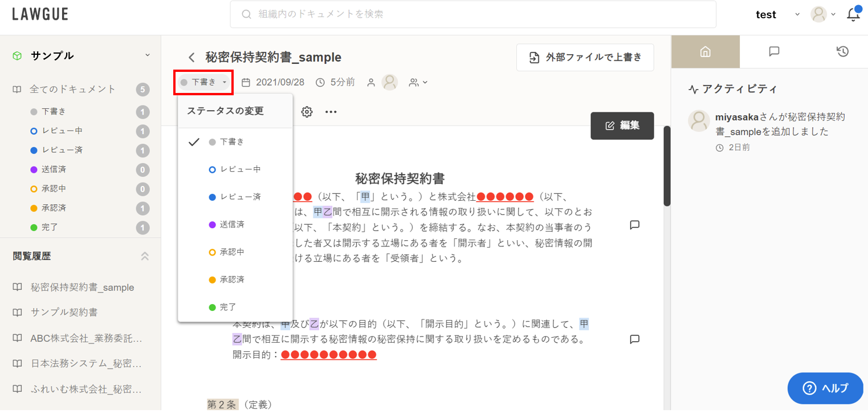
Task: Click the back arrow beside document title
Action: 192,57
